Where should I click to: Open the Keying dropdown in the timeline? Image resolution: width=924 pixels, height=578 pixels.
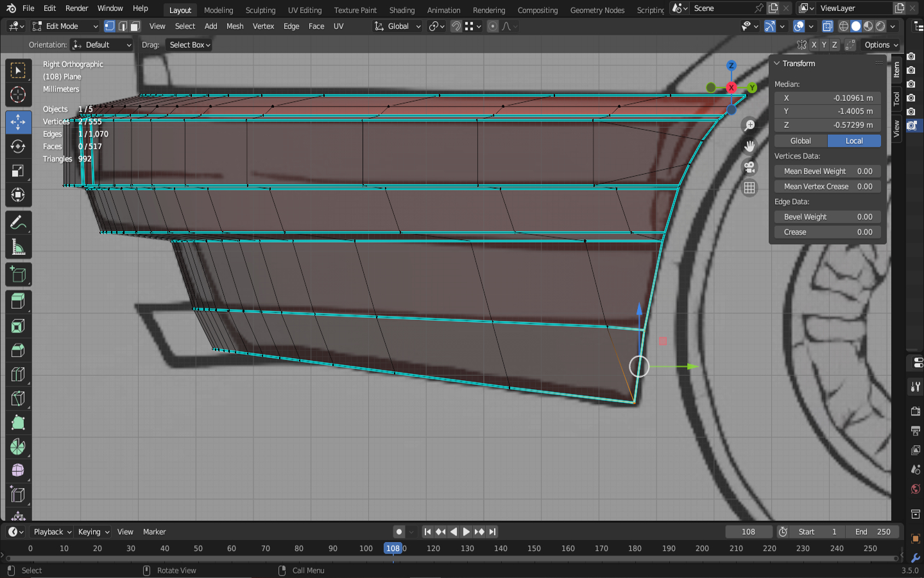pos(93,532)
